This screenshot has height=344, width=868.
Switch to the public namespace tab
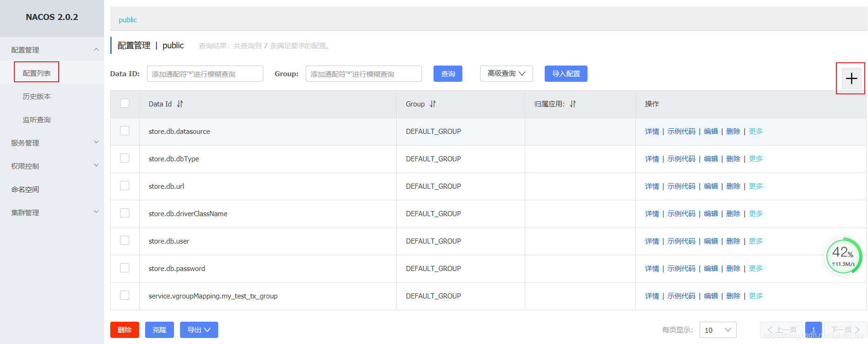coord(127,20)
